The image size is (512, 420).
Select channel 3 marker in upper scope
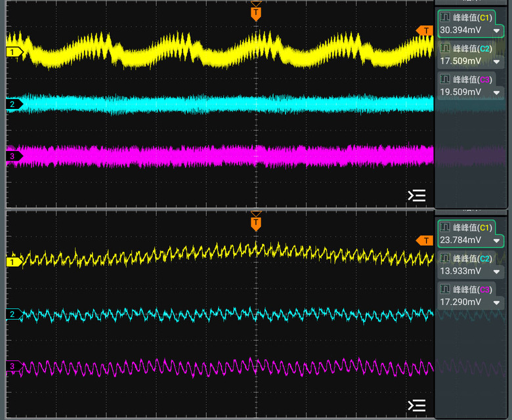click(x=14, y=156)
